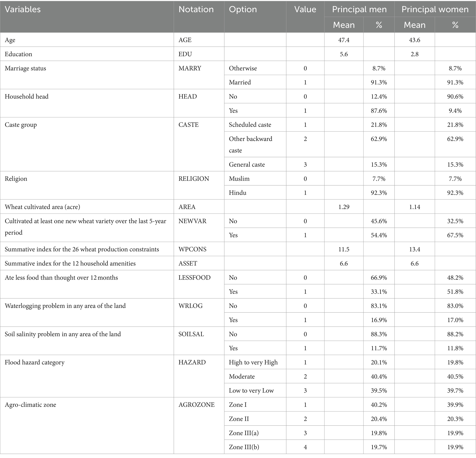This screenshot has width=476, height=458.
Task: Click the WPCONS notation cell
Action: tap(192, 249)
